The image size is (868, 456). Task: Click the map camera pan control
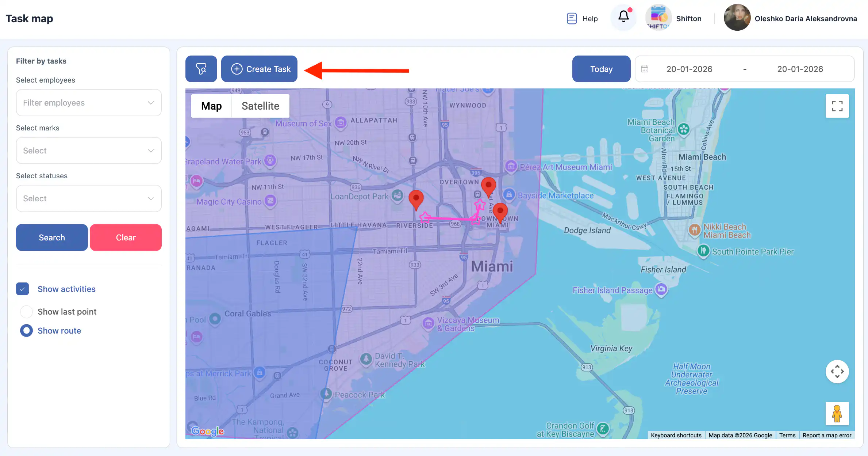[x=837, y=372]
